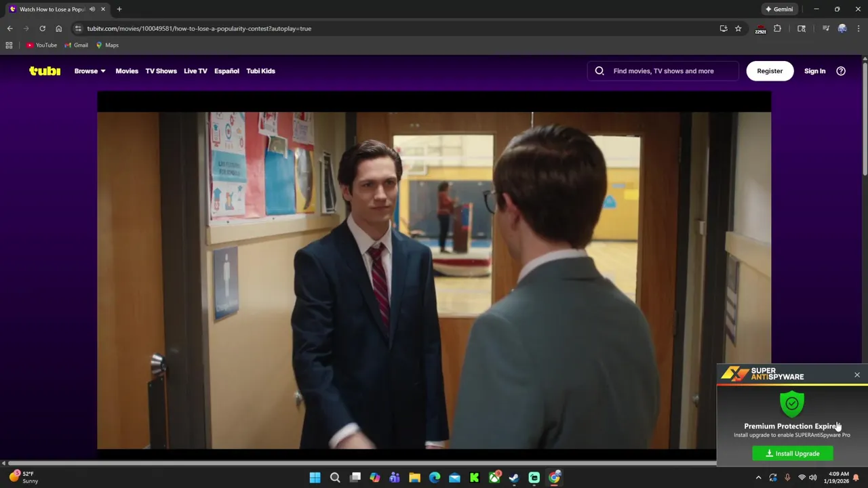The width and height of the screenshot is (868, 488).
Task: Click the Install Upgrade button
Action: click(x=793, y=453)
